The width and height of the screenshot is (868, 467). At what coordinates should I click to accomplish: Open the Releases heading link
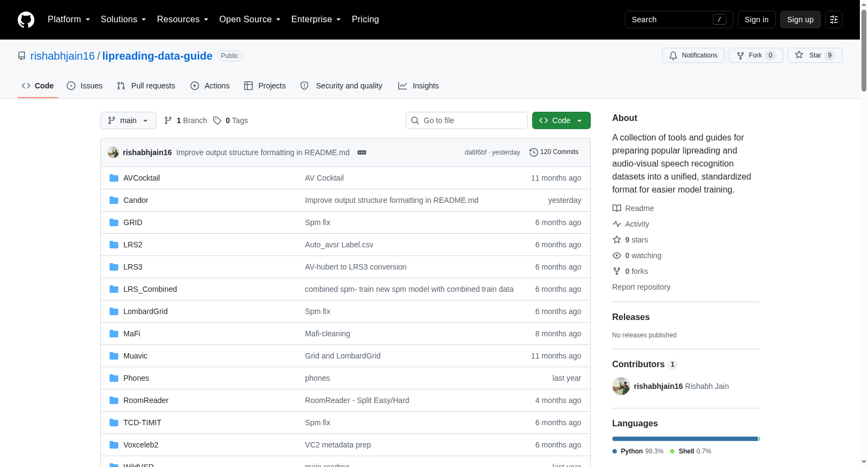coord(631,317)
